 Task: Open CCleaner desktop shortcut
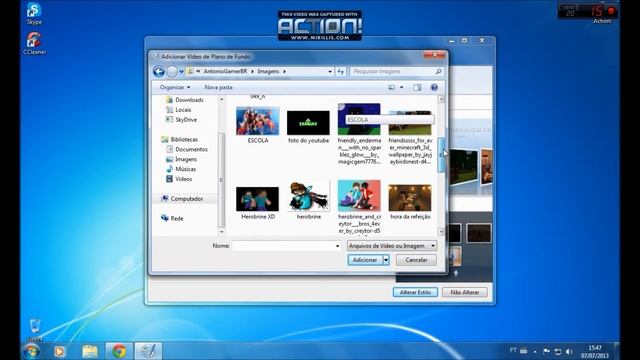(34, 43)
